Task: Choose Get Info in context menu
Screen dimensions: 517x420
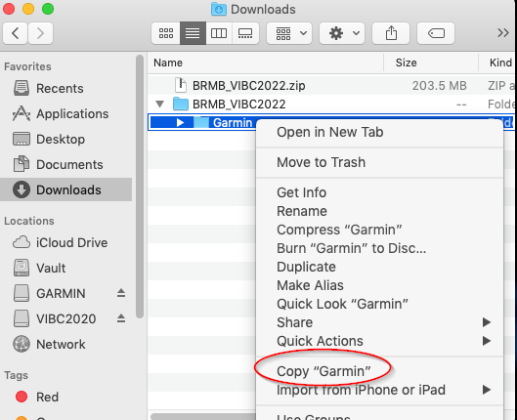Action: pyautogui.click(x=301, y=192)
